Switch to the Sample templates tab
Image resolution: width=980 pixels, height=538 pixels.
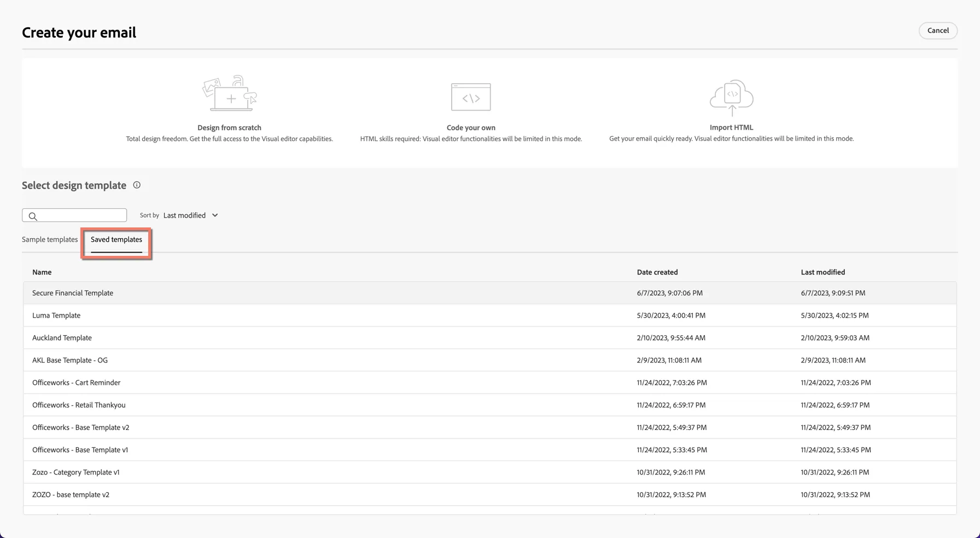(50, 239)
